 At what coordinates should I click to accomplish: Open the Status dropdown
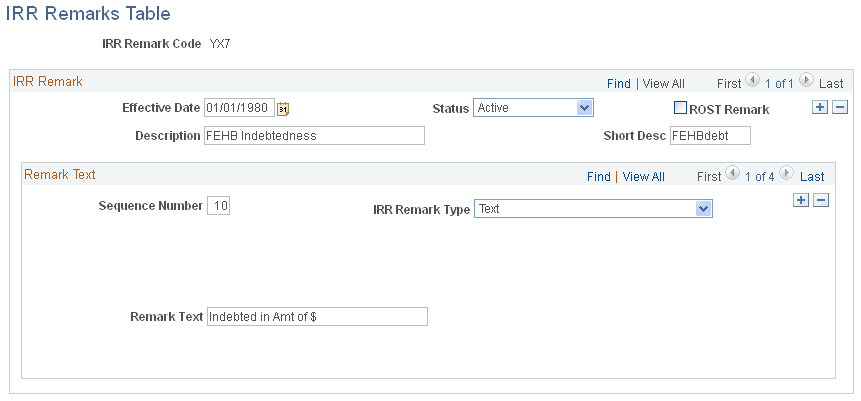pyautogui.click(x=585, y=108)
